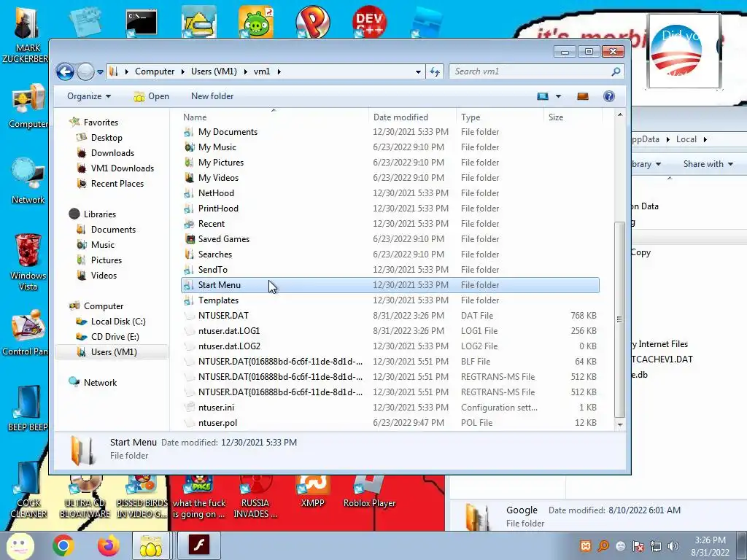
Task: Click the My Videos folder icon
Action: [189, 178]
